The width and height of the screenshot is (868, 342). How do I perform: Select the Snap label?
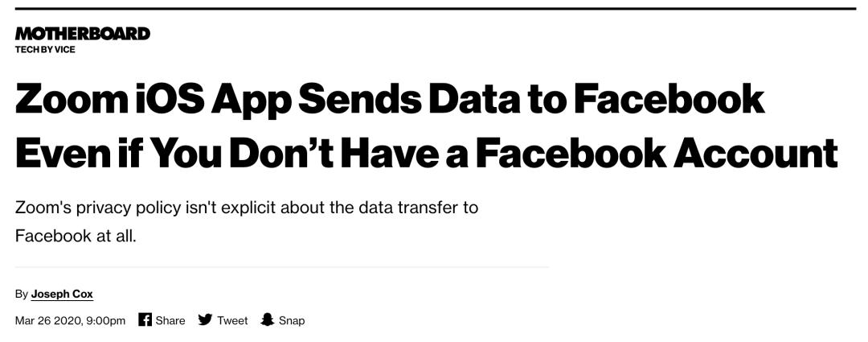pos(292,320)
